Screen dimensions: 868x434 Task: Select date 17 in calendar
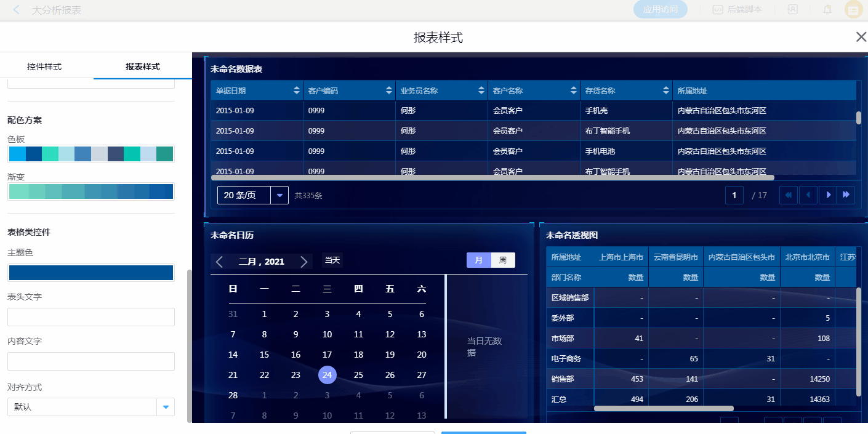(x=327, y=355)
